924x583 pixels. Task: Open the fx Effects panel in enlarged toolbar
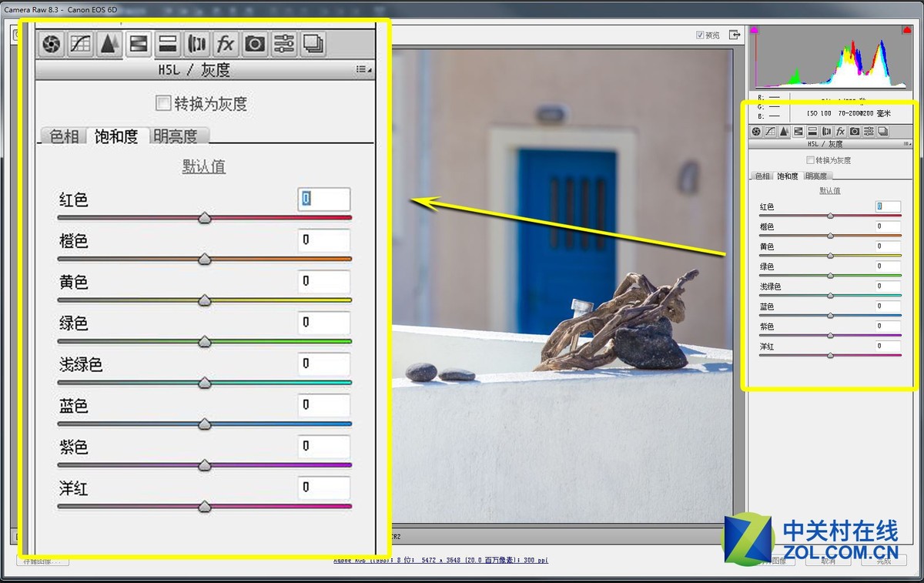(x=226, y=45)
